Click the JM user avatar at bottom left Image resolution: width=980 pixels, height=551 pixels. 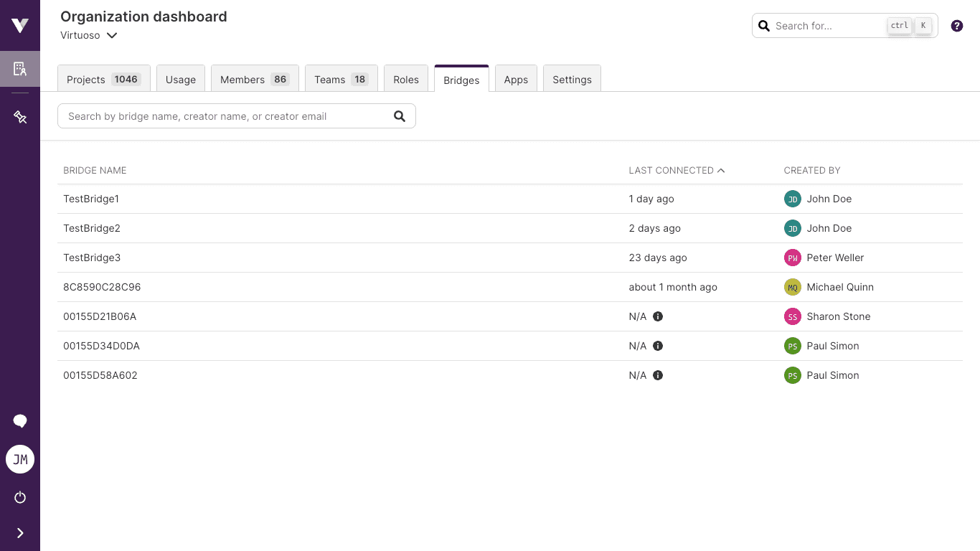point(19,459)
